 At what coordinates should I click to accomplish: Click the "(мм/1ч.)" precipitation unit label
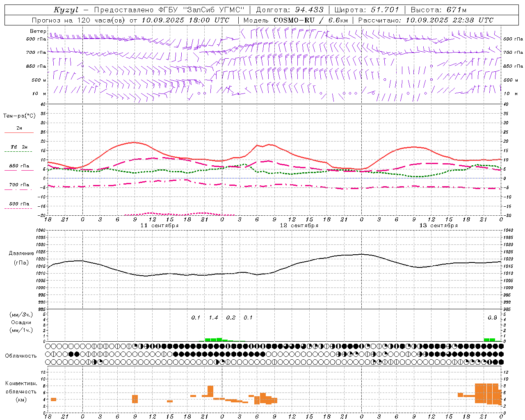(21, 330)
